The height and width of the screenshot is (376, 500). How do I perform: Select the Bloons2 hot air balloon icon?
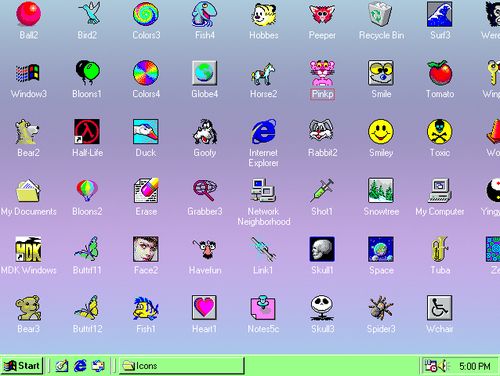(87, 190)
